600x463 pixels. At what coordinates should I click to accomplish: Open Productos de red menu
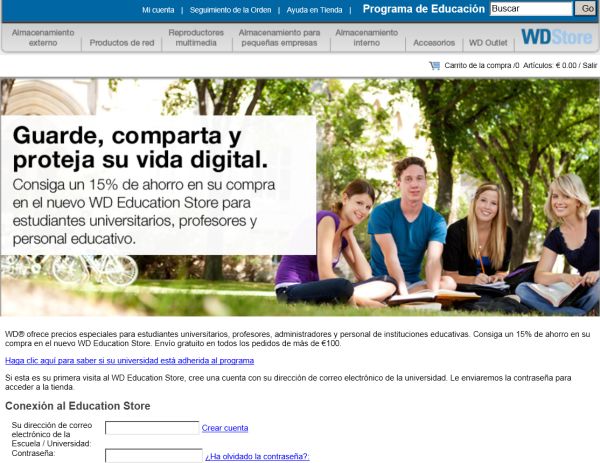[122, 43]
